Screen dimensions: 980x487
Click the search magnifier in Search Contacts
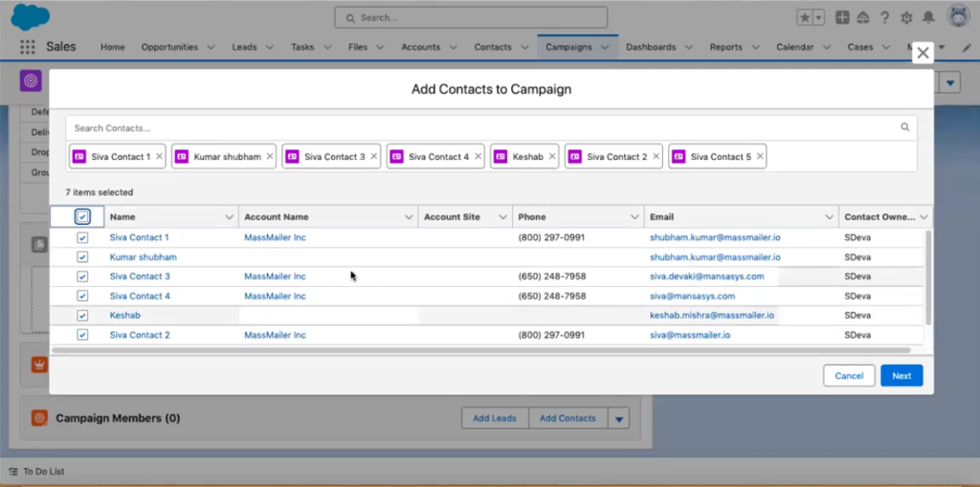(x=904, y=127)
